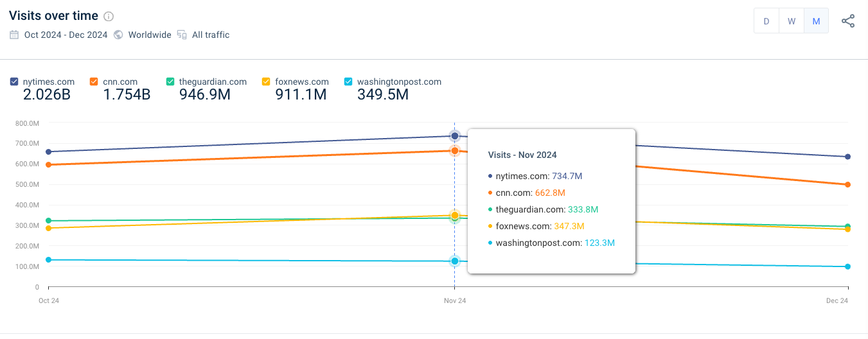The image size is (868, 339).
Task: Select theguardian.com Dec 24 data point
Action: coord(848,226)
